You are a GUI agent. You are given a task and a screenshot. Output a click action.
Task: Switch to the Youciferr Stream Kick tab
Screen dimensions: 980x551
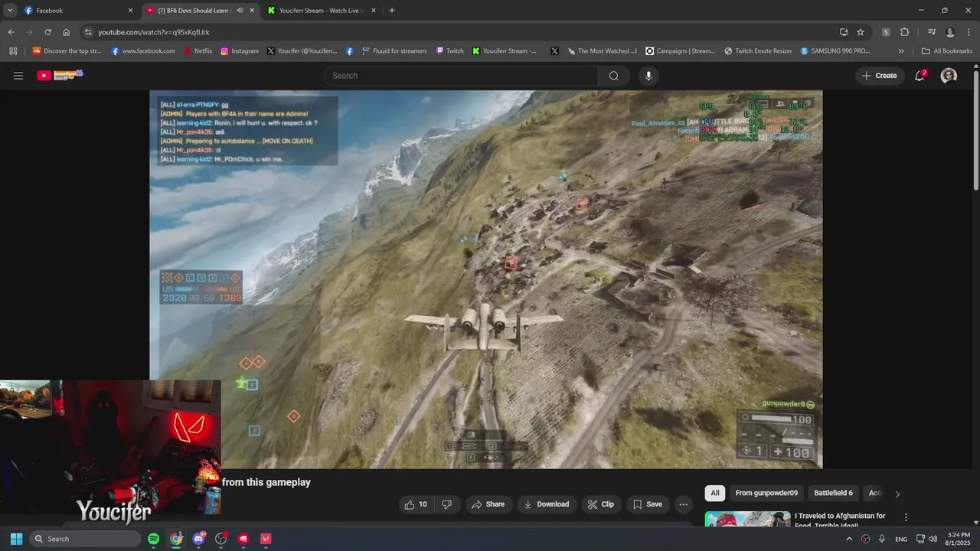click(x=322, y=11)
